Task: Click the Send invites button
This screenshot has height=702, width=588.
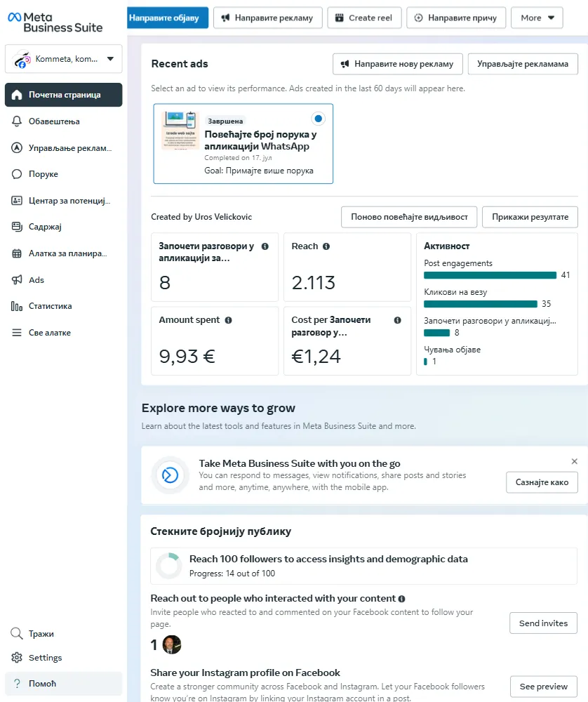Action: [x=543, y=623]
